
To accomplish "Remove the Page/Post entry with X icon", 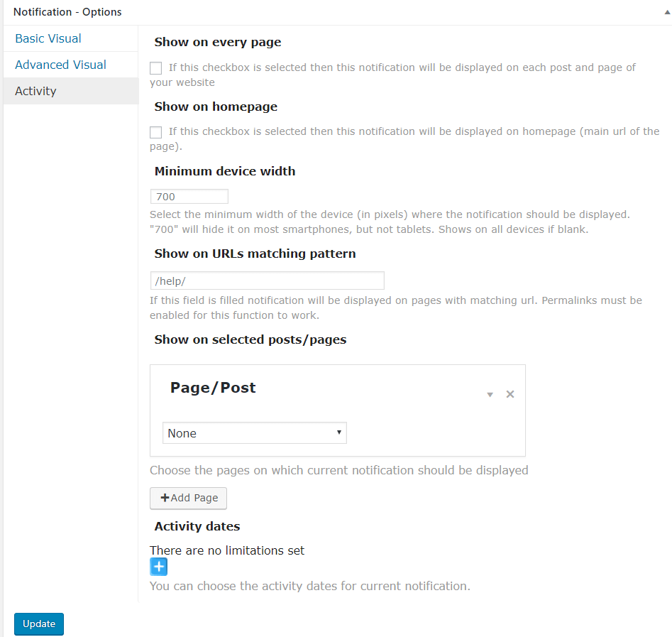I will [x=509, y=394].
